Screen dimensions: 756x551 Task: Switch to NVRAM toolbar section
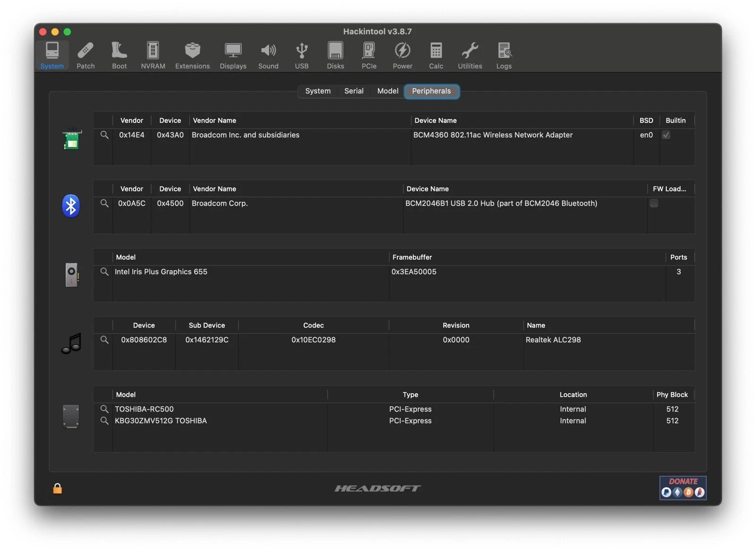point(153,55)
